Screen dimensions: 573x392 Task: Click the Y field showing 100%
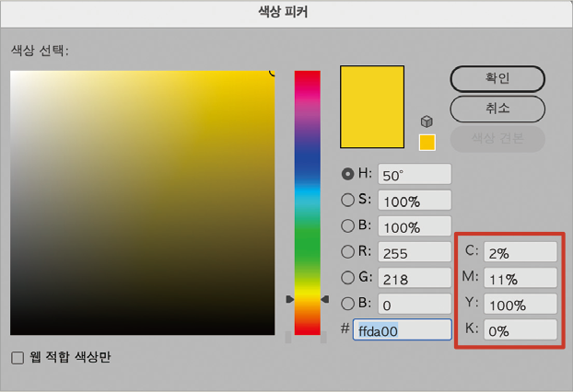(520, 304)
